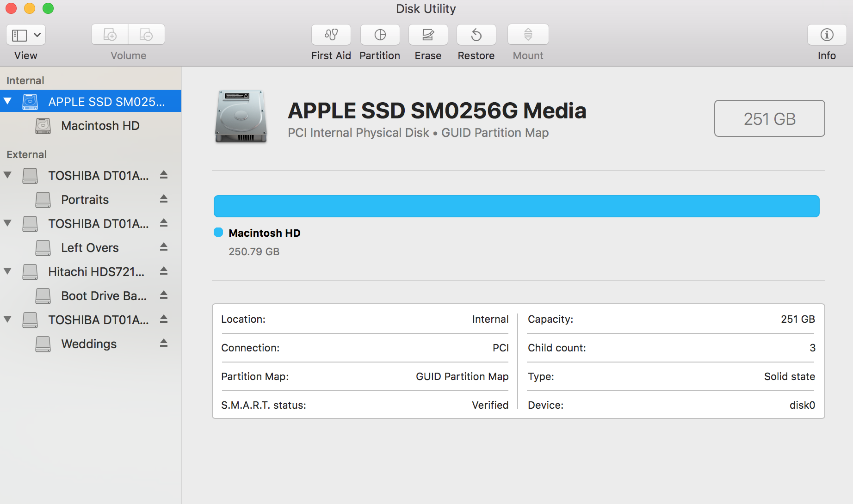This screenshot has width=853, height=504.
Task: Click the blue Macintosh HD partition bar
Action: pyautogui.click(x=516, y=206)
